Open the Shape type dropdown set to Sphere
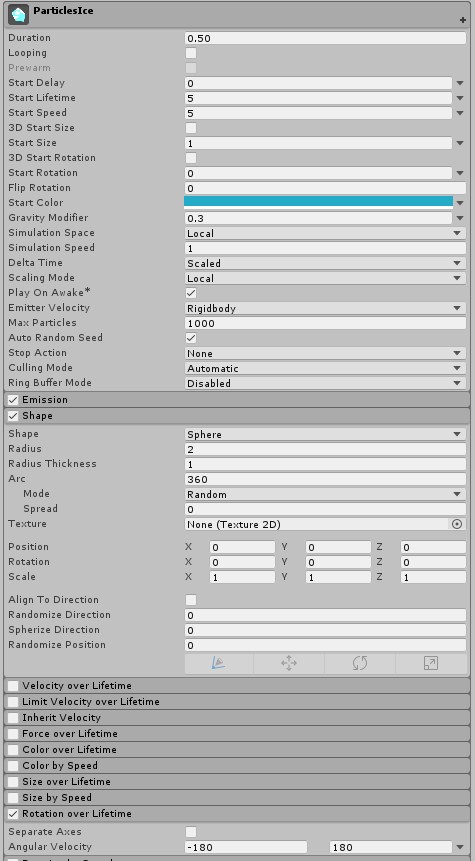475x861 pixels. [325, 434]
